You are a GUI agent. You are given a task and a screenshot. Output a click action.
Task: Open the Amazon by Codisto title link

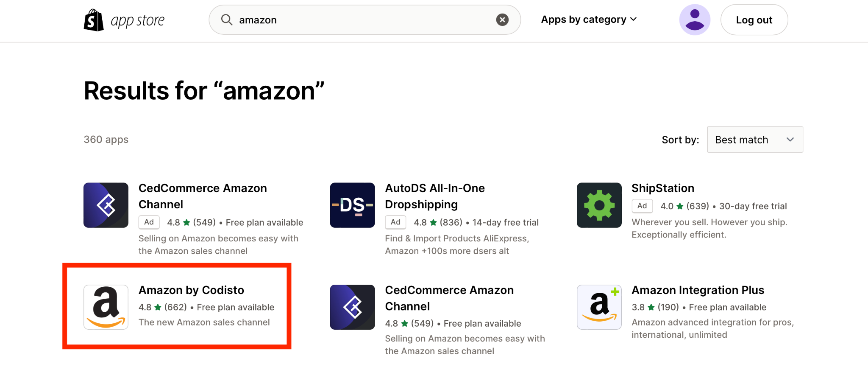pos(191,290)
